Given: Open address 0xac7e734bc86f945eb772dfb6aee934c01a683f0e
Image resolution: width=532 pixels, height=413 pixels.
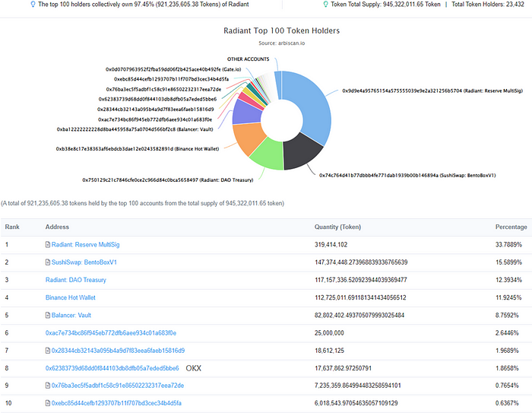Looking at the screenshot, I should pyautogui.click(x=111, y=333).
